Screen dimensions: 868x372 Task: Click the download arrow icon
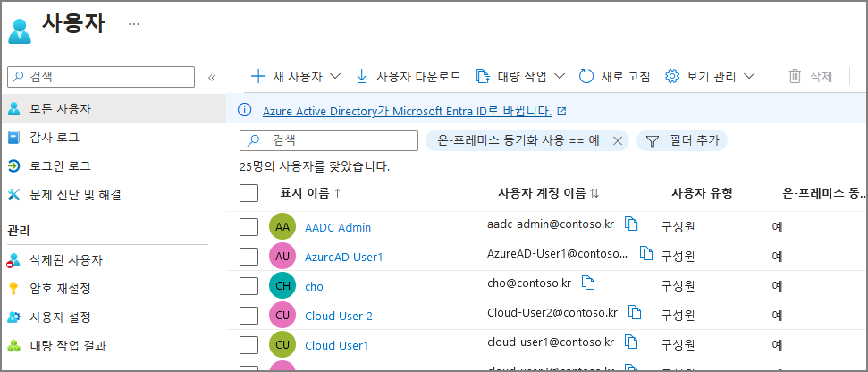[x=361, y=76]
